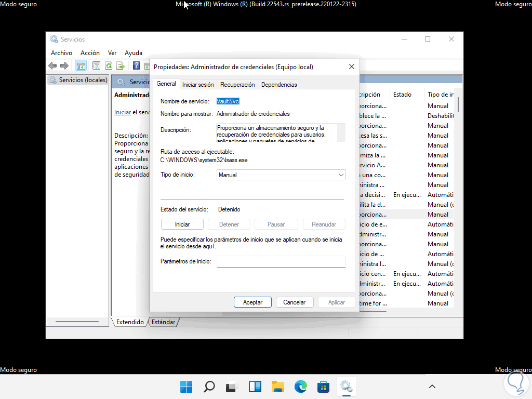Toggle Show/Hide Console Tree toolbar icon
Image resolution: width=532 pixels, height=399 pixels.
point(81,65)
